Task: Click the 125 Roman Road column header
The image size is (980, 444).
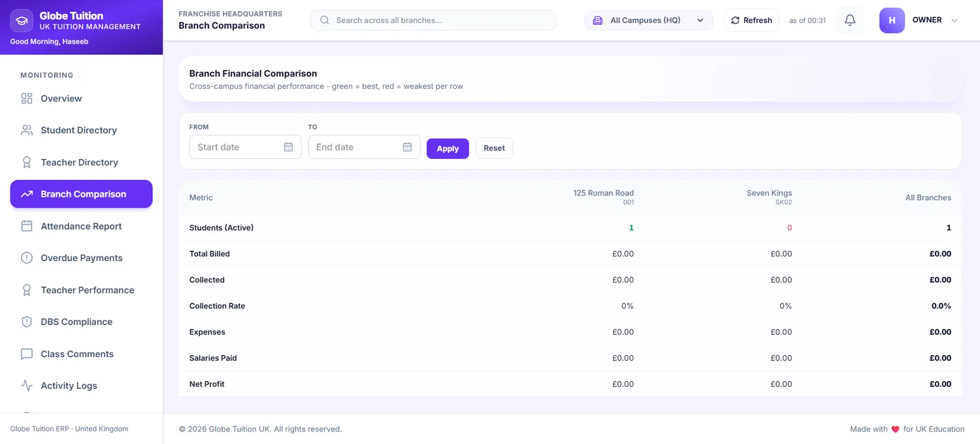Action: [604, 197]
